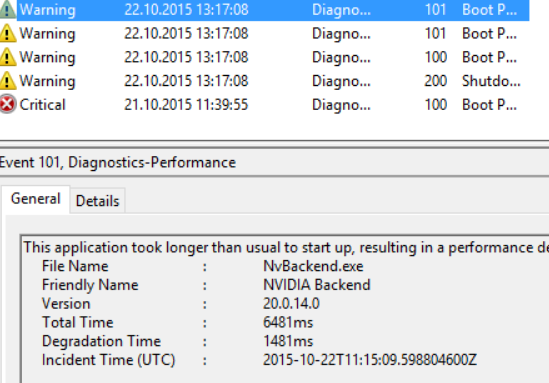Select second Warning 101 Boot Performance row
Screen dimensions: 549x383
[264, 34]
